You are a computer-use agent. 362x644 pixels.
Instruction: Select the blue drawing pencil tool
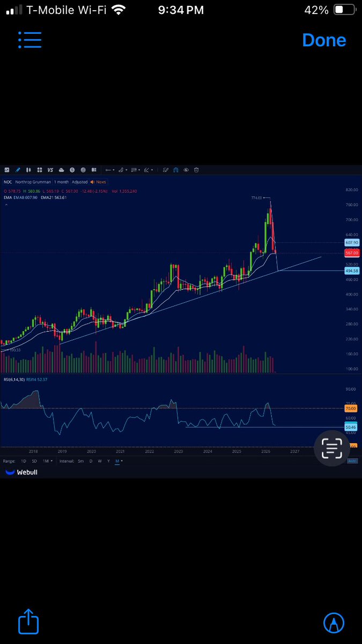[18, 170]
